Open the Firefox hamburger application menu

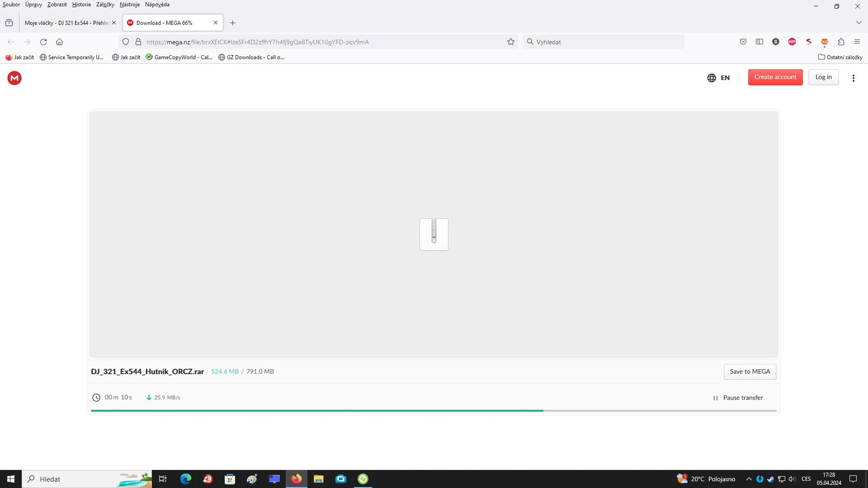(x=857, y=42)
